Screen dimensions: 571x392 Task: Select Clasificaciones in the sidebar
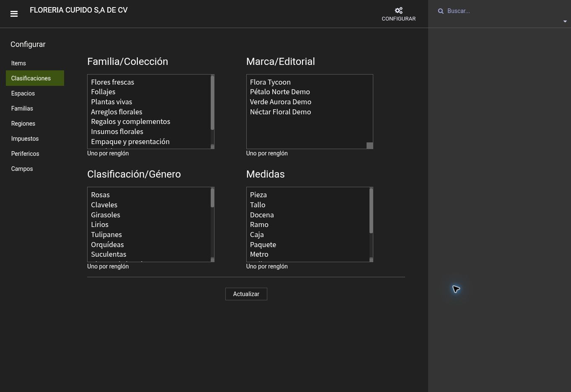(x=35, y=78)
